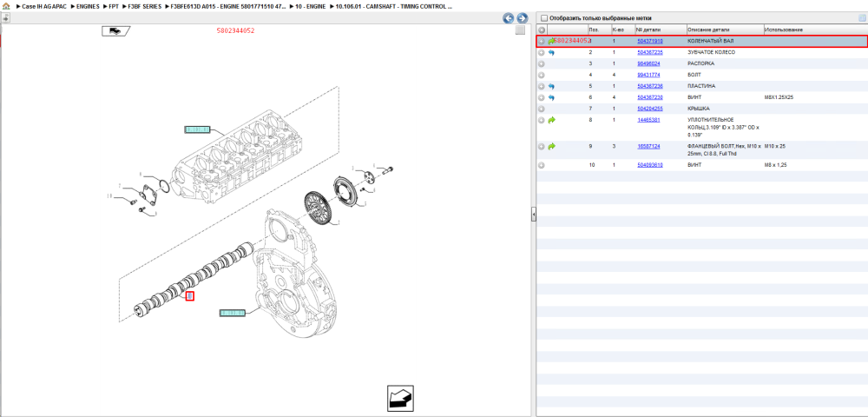The image size is (868, 417).
Task: Navigate forward with the blue right arrow
Action: click(522, 18)
